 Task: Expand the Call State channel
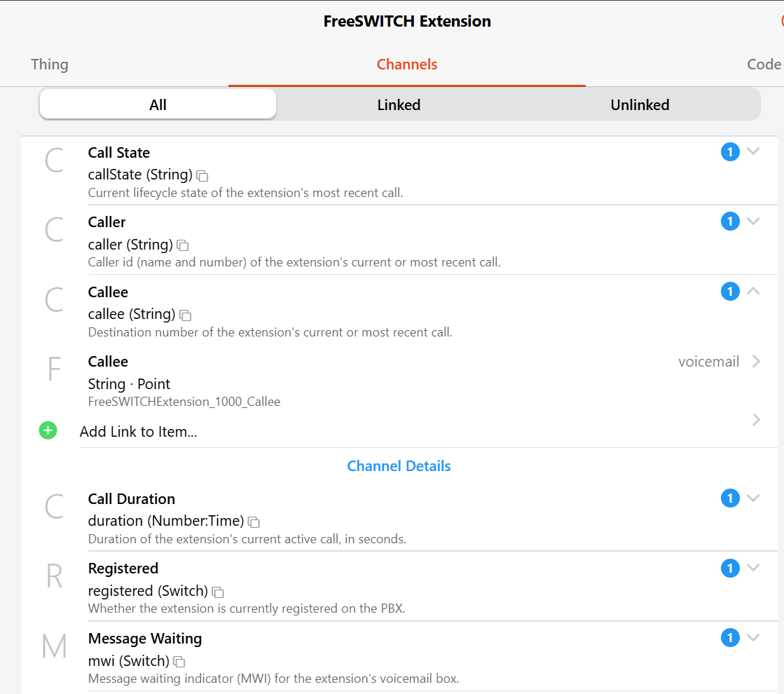pyautogui.click(x=753, y=151)
